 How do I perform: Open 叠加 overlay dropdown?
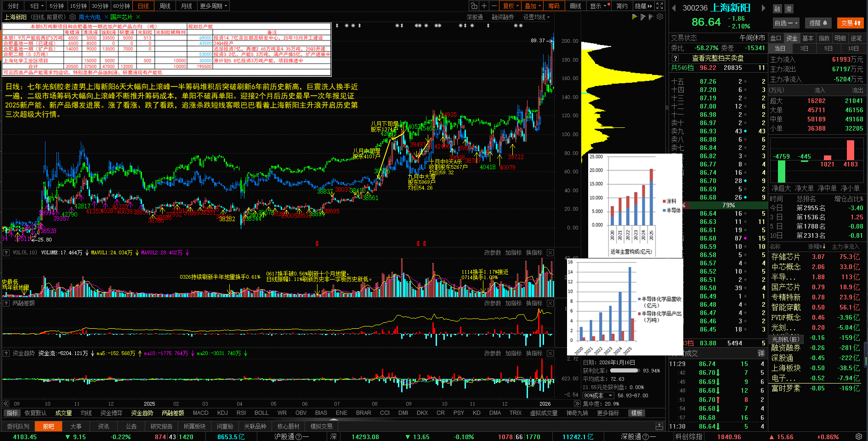click(533, 6)
